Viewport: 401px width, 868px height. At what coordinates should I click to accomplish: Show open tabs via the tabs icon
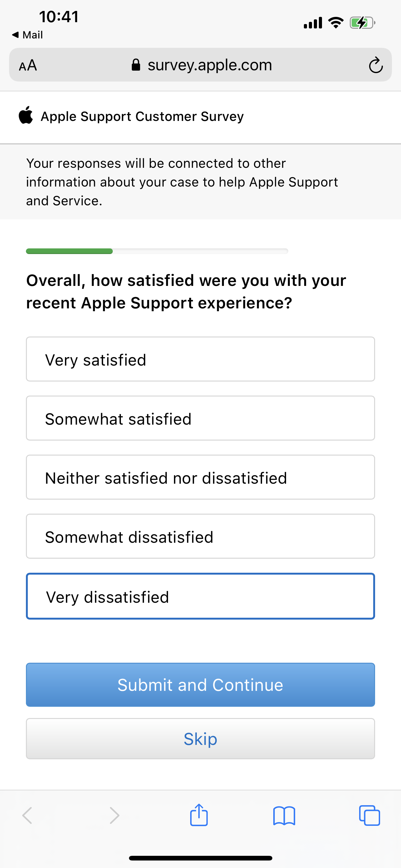coord(369,816)
